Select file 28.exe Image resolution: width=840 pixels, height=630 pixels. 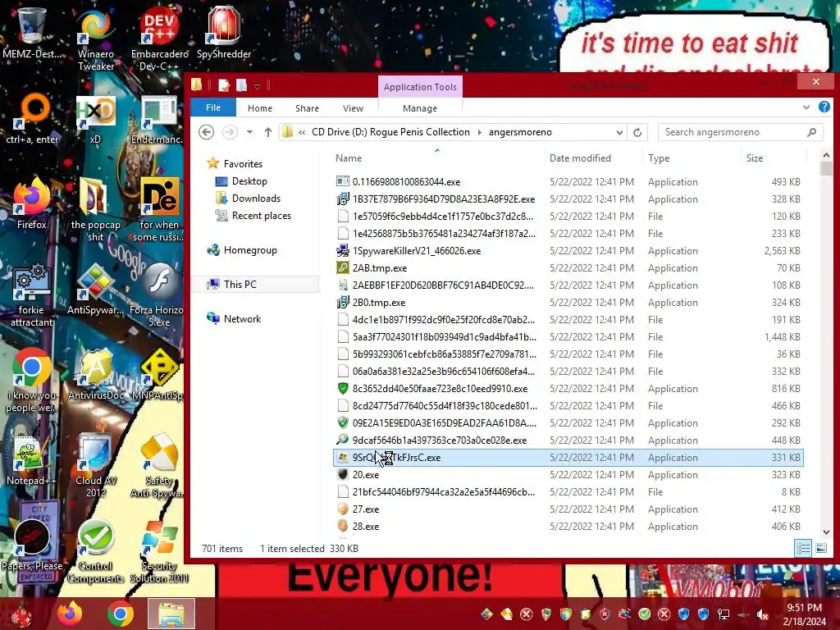[568, 526]
